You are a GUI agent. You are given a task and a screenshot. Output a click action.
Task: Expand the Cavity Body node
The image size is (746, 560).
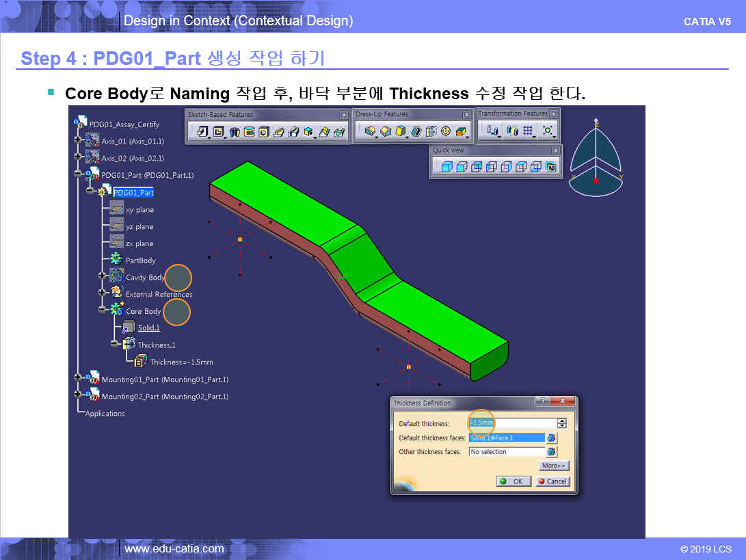pos(102,276)
